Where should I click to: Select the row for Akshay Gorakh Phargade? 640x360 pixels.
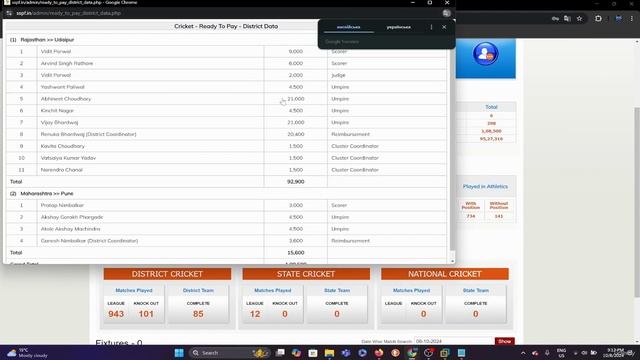point(227,217)
